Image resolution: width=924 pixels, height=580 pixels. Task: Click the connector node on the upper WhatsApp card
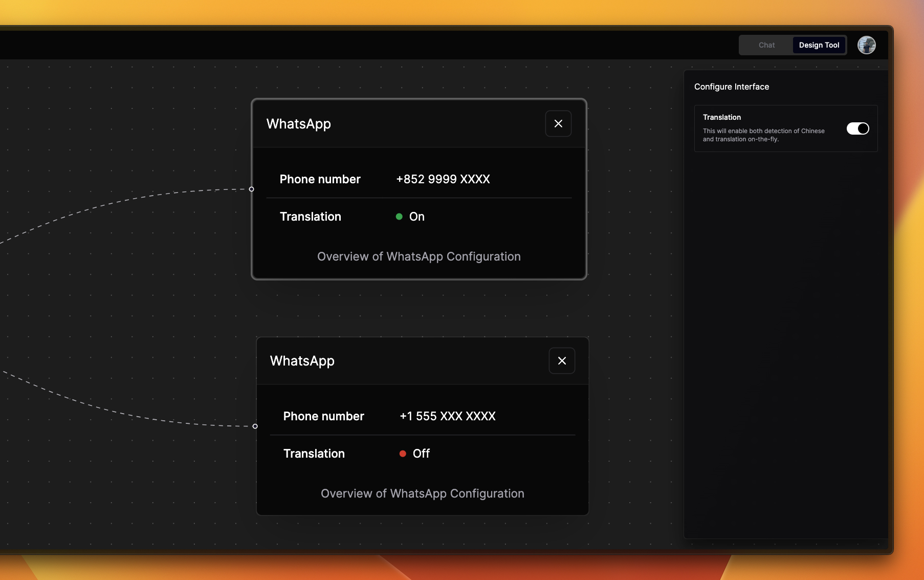pyautogui.click(x=251, y=189)
